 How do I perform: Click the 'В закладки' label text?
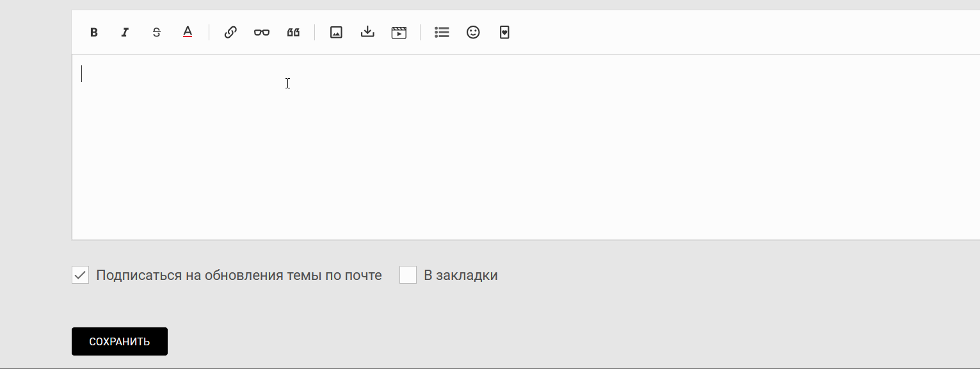(x=461, y=275)
